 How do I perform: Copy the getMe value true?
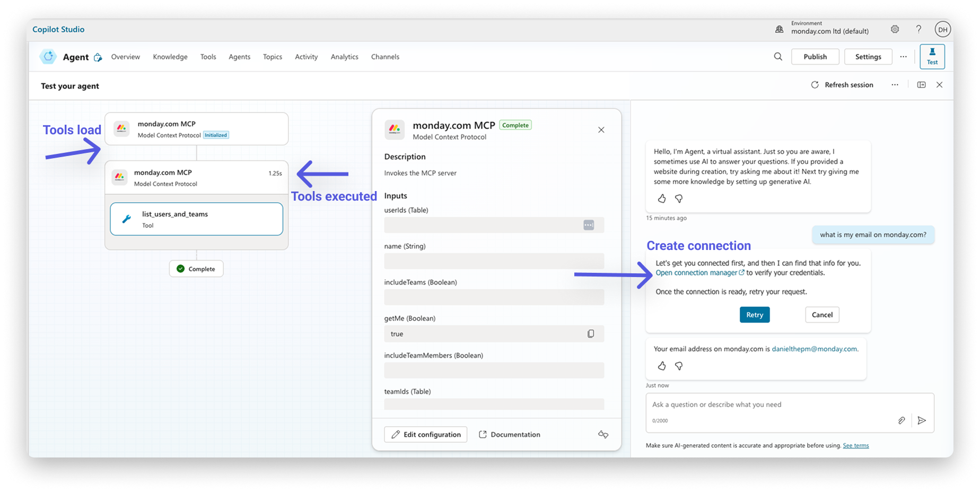pyautogui.click(x=591, y=334)
